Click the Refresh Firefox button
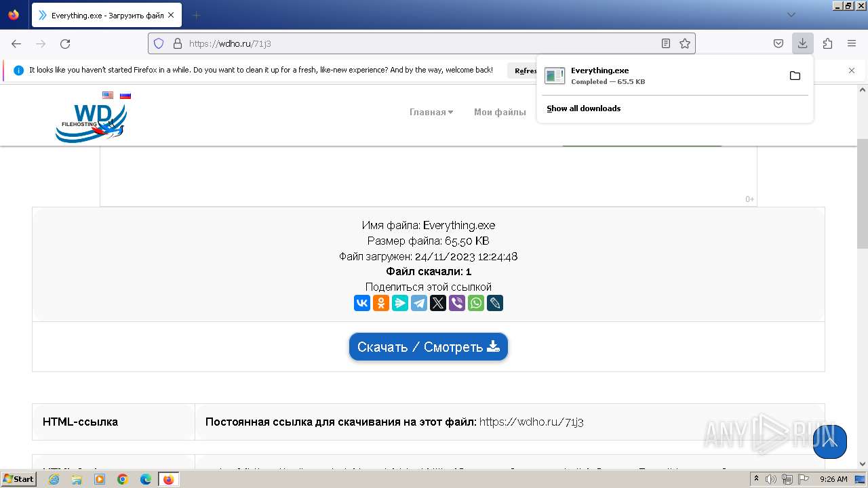 click(x=526, y=70)
